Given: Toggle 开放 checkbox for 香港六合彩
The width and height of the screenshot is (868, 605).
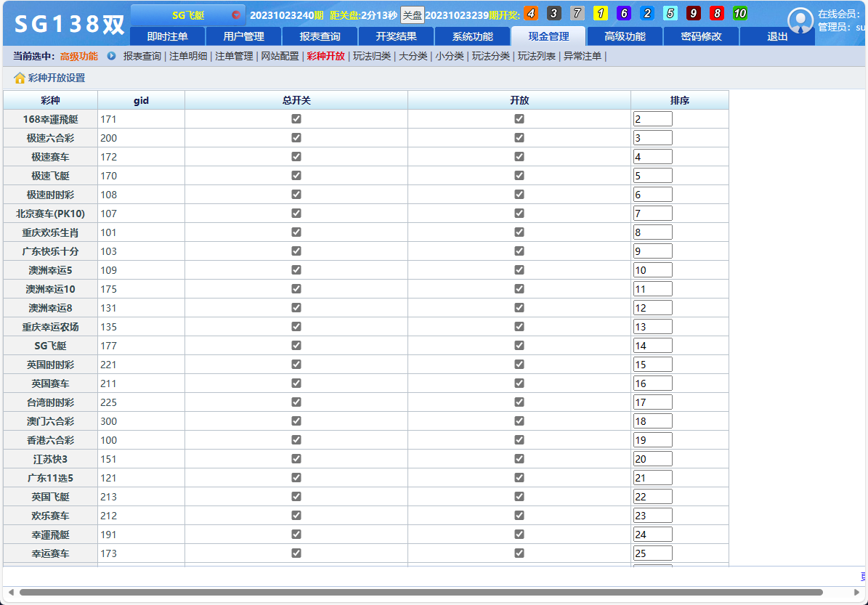Looking at the screenshot, I should pos(519,440).
